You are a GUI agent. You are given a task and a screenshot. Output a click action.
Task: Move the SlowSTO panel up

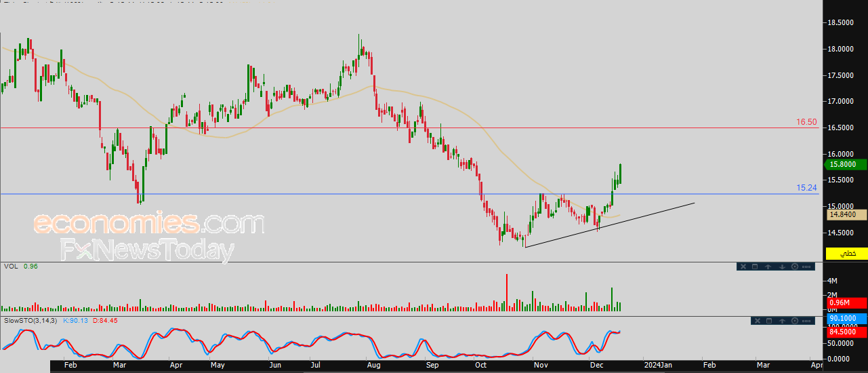point(782,321)
